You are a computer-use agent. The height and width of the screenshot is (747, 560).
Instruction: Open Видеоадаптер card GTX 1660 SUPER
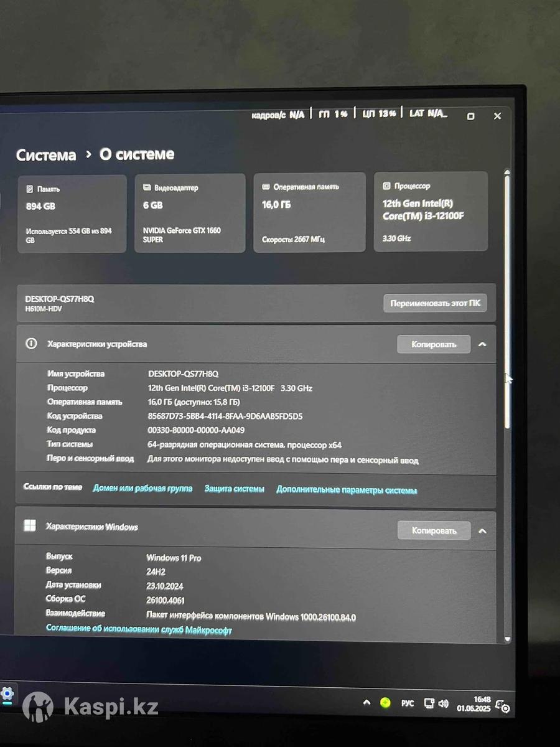[x=190, y=213]
